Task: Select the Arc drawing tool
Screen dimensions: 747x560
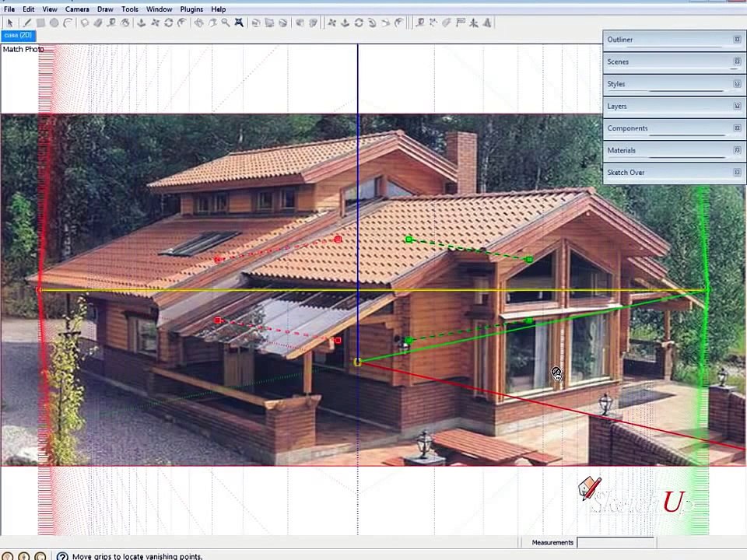Action: (68, 23)
